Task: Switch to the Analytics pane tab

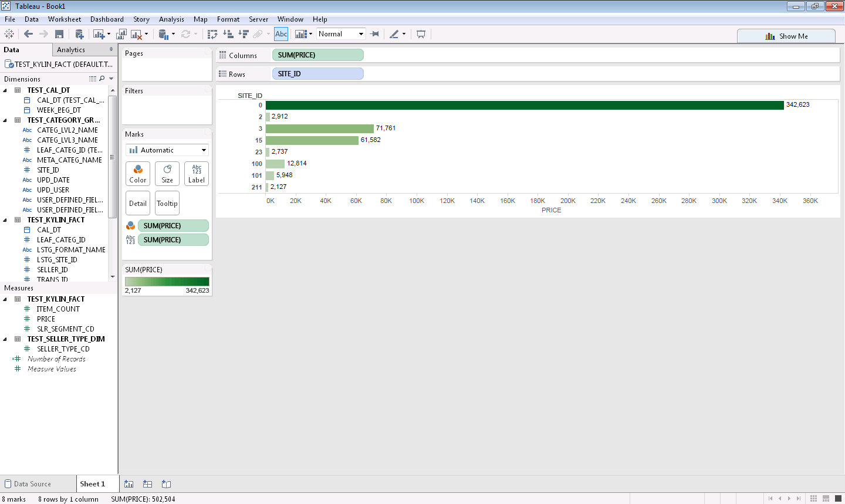Action: [x=71, y=50]
